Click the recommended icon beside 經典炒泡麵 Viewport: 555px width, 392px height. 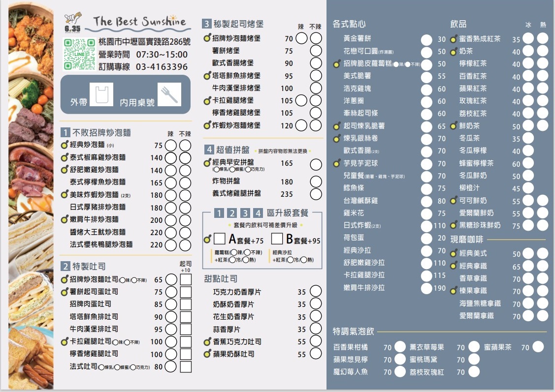point(64,145)
